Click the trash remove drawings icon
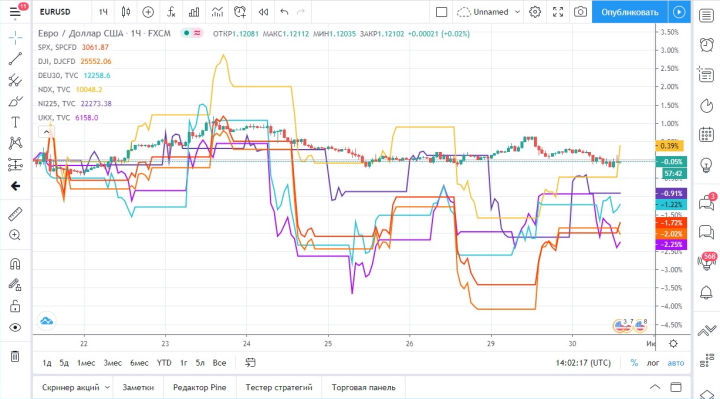This screenshot has width=720, height=399. pos(15,356)
